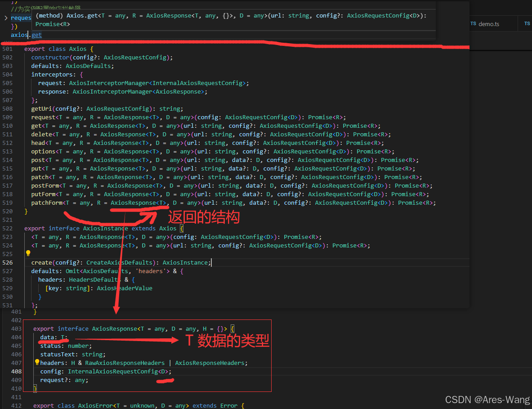Viewport: 532px width, 409px height.
Task: Click the 'data' property on line 404
Action: pos(47,337)
